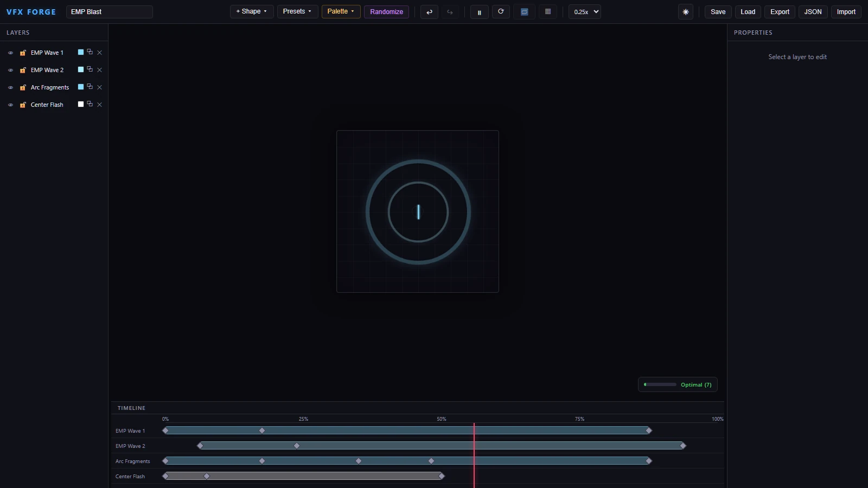
Task: Select EMP Wave 1 start keyframe in timeline
Action: click(165, 431)
